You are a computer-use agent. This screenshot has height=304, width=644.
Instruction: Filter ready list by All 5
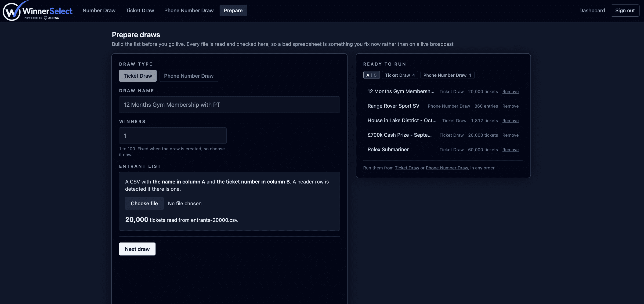[371, 75]
